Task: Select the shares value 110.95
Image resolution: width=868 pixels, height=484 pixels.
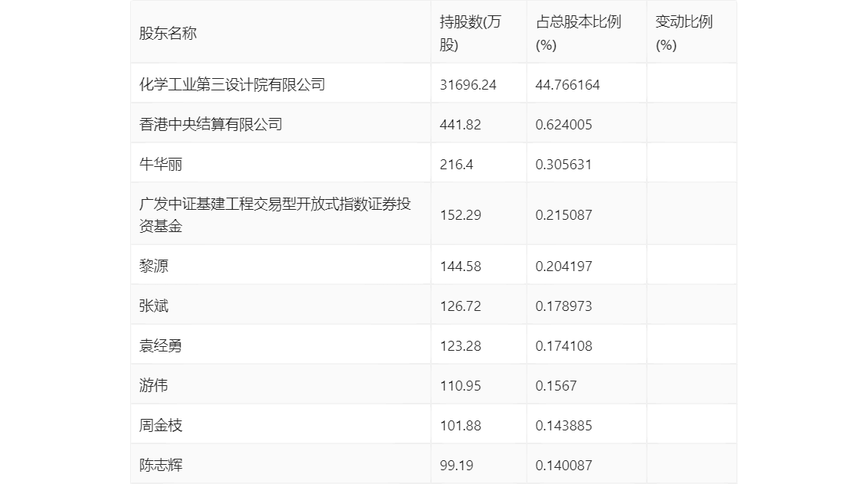Action: pos(460,386)
